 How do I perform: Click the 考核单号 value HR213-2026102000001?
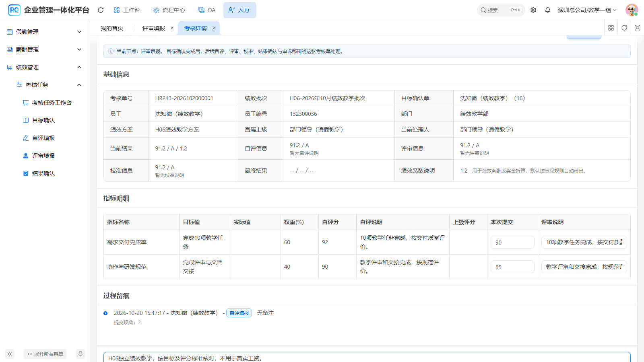tap(184, 98)
